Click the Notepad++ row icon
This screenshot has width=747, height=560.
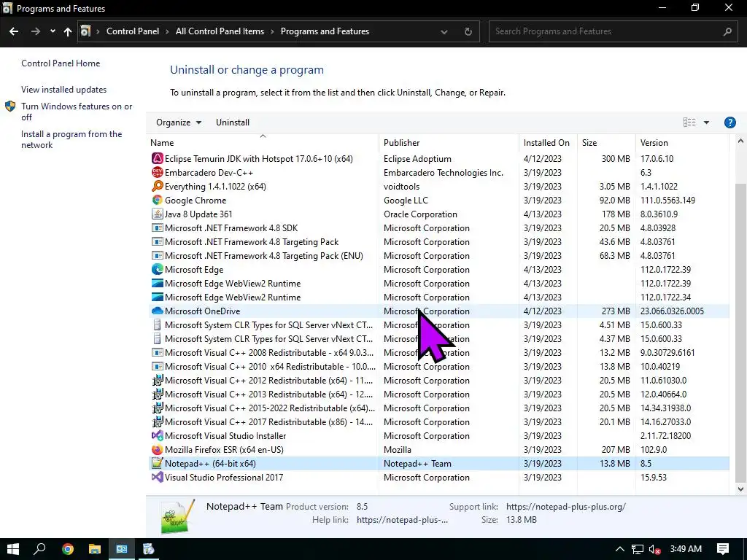click(158, 463)
